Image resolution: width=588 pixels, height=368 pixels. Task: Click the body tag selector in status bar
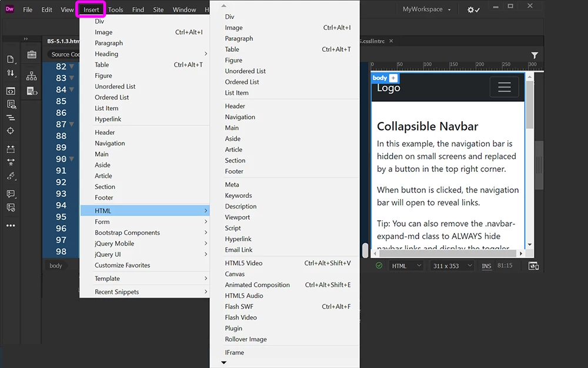click(56, 266)
